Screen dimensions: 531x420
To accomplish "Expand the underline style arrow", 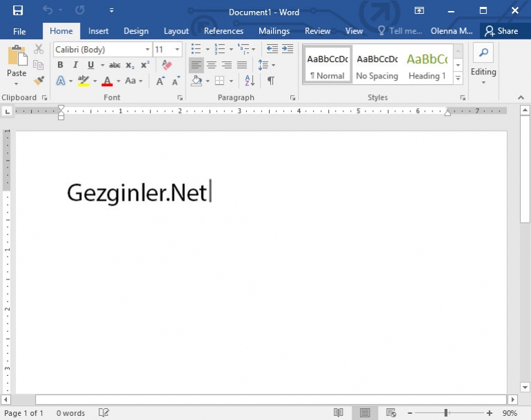I will [102, 65].
